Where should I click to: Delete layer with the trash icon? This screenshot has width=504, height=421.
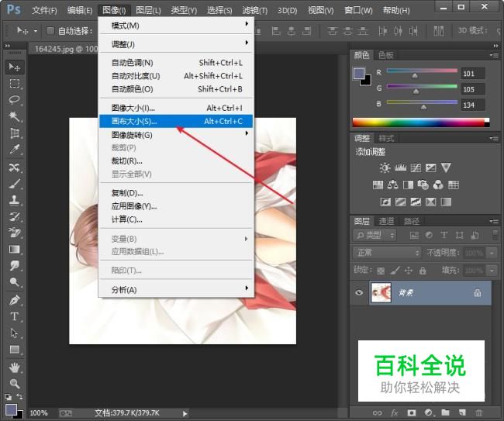(479, 412)
